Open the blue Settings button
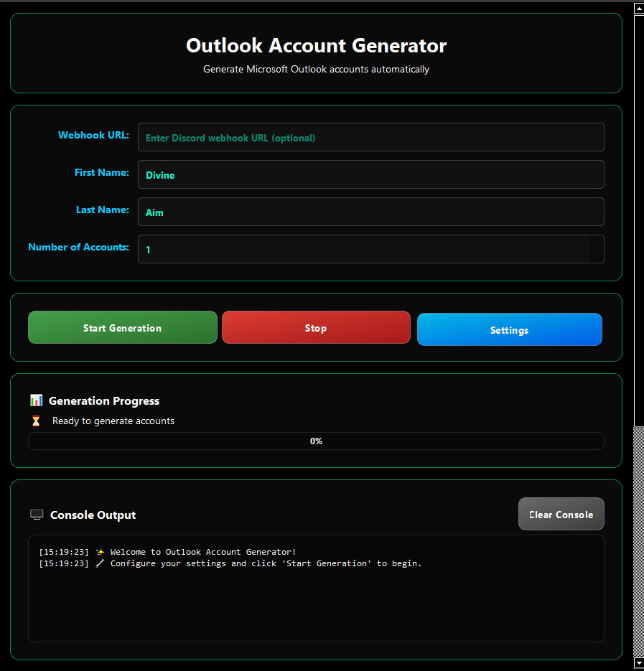The height and width of the screenshot is (671, 644). coord(510,329)
